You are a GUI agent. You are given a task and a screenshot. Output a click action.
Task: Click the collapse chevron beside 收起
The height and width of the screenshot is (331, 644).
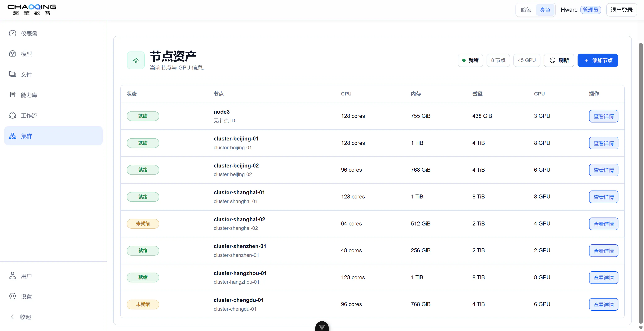pyautogui.click(x=12, y=317)
